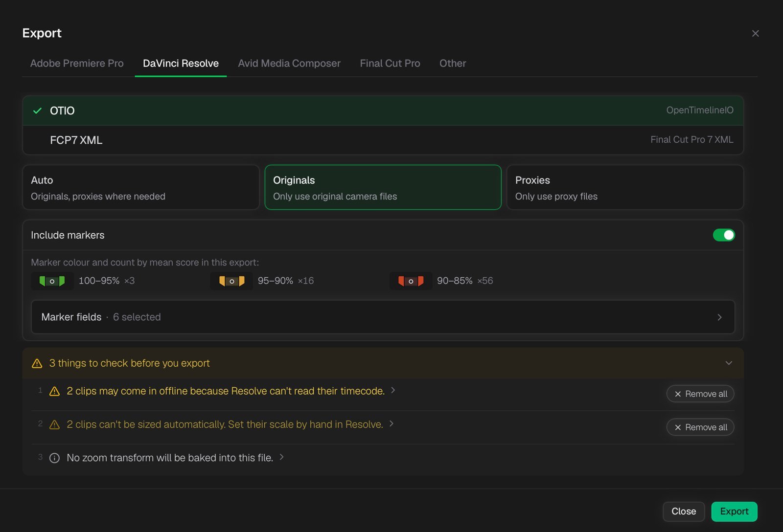783x532 pixels.
Task: Remove all clips that can't be sized
Action: (x=700, y=427)
